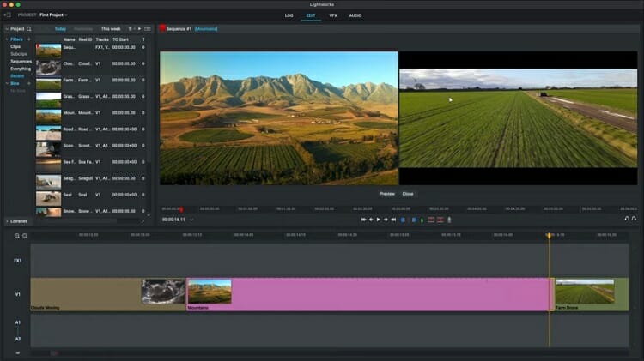Image resolution: width=644 pixels, height=361 pixels.
Task: Select the Everything filter
Action: (x=21, y=69)
